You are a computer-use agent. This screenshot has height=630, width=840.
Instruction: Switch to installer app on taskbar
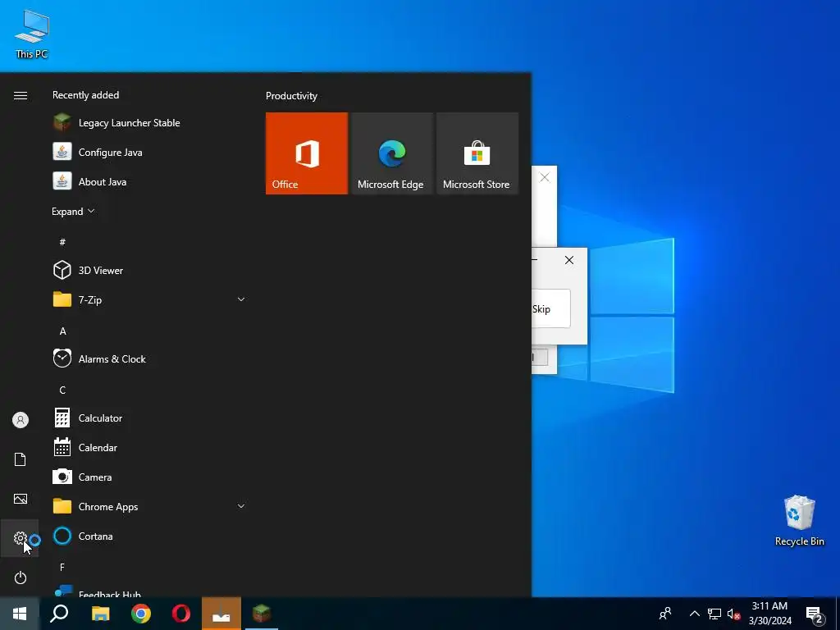(221, 614)
